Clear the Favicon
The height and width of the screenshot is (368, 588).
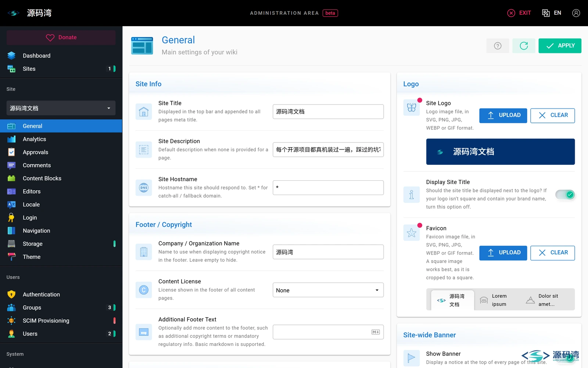coord(553,253)
